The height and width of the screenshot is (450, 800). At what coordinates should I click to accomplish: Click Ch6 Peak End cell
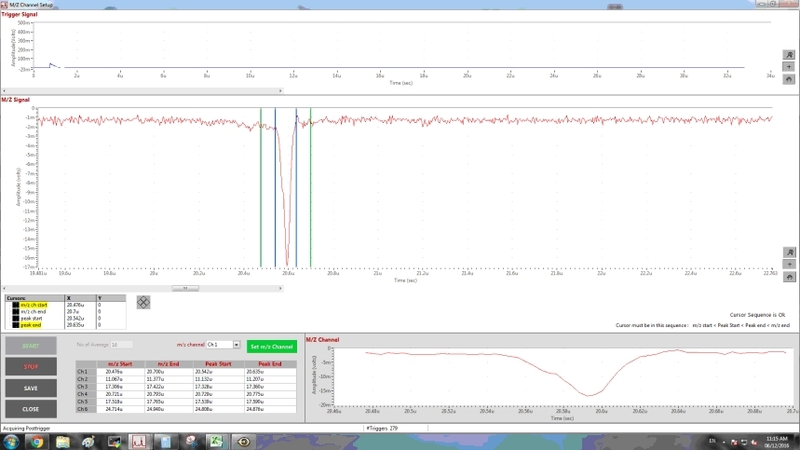click(x=270, y=409)
